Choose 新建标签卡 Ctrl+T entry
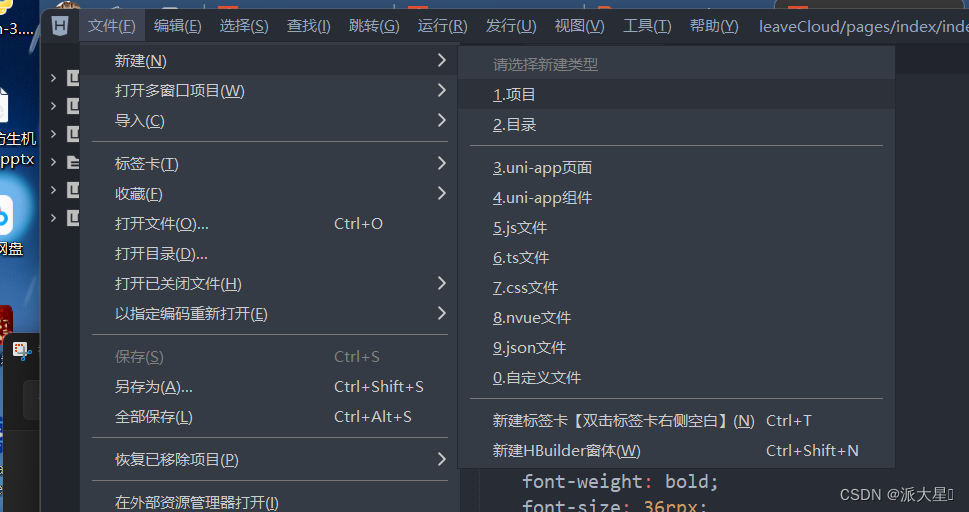This screenshot has width=969, height=512. 676,421
